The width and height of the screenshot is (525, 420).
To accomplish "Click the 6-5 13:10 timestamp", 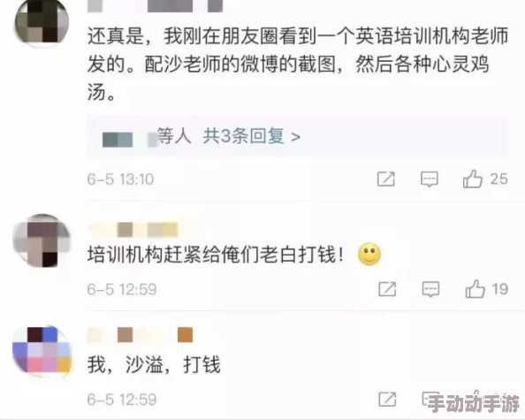I will tap(120, 179).
